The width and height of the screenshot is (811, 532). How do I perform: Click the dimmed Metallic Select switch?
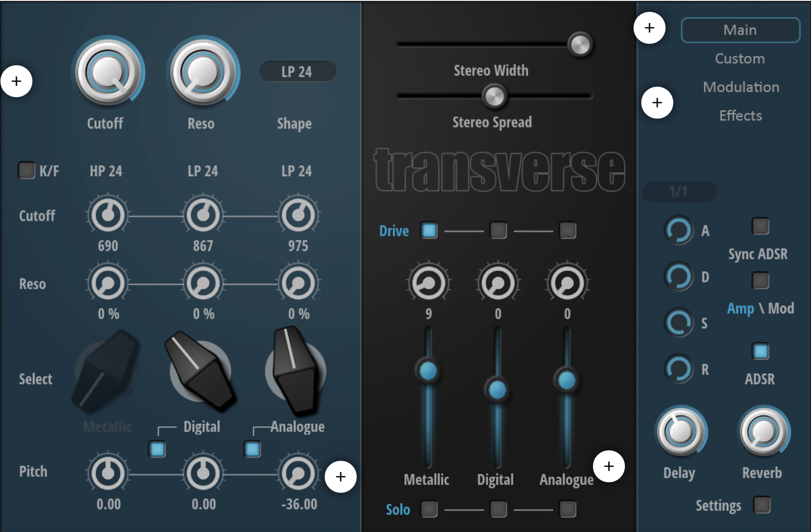pos(106,371)
